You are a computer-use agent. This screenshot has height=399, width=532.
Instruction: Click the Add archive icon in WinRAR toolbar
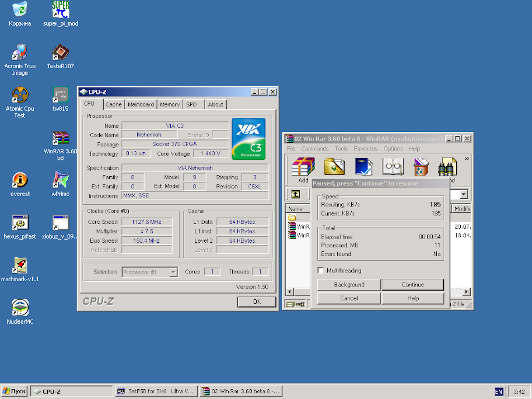[303, 170]
